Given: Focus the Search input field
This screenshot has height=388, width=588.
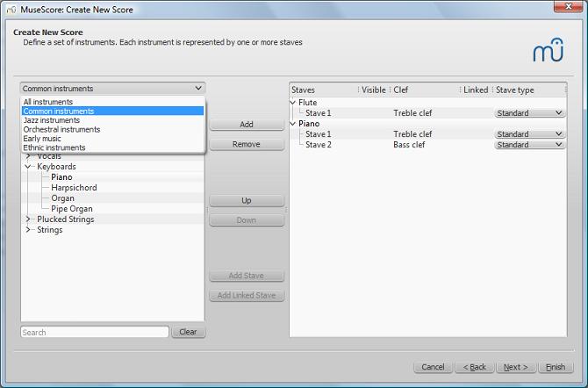Looking at the screenshot, I should pos(95,332).
